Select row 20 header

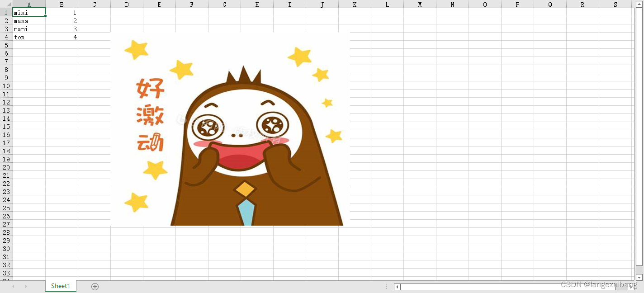pyautogui.click(x=6, y=167)
